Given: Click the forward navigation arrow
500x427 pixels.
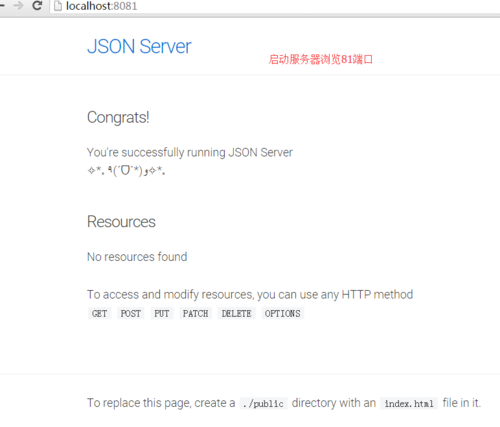Looking at the screenshot, I should pos(18,5).
